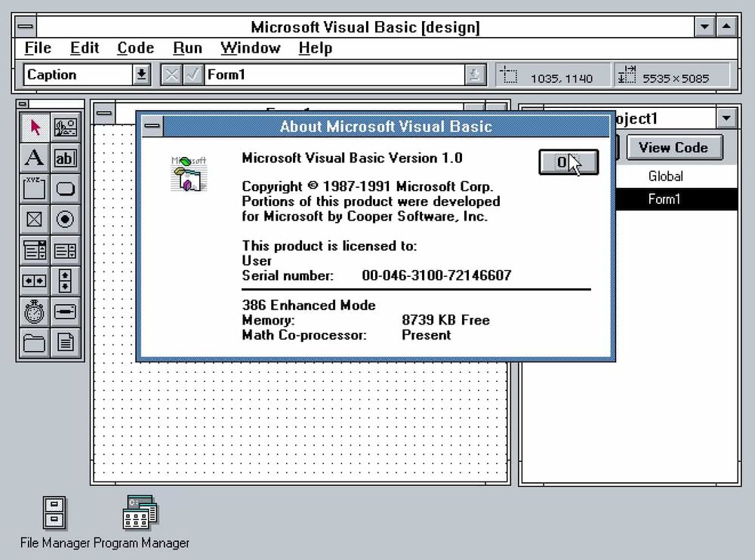Image resolution: width=755 pixels, height=560 pixels.
Task: Choose the Label tool marked with A
Action: 35,158
